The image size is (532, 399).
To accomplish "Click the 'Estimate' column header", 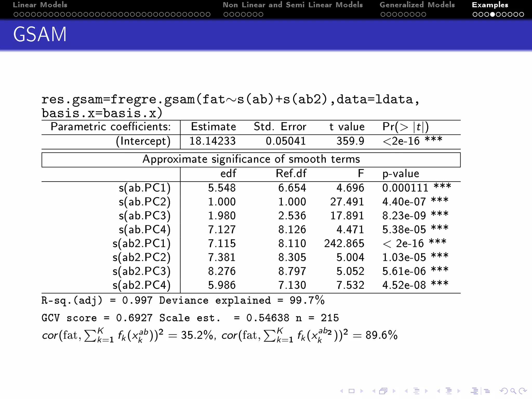I will [x=214, y=127].
